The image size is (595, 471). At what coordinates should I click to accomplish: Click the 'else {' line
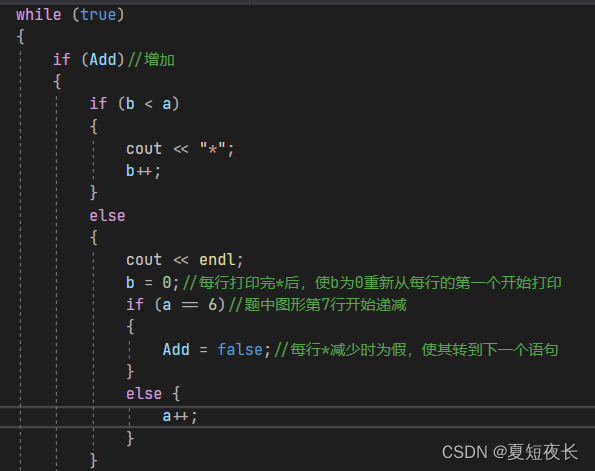tap(153, 394)
